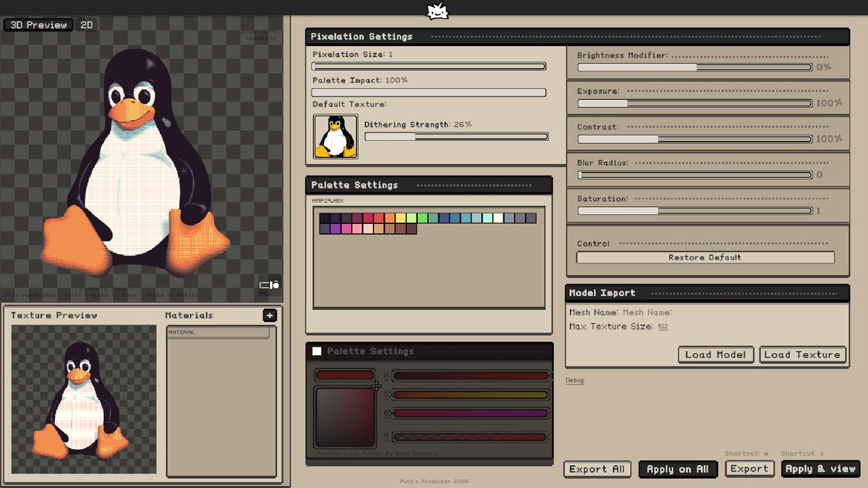This screenshot has height=488, width=868.
Task: Switch to the 3D Preview tab
Action: pyautogui.click(x=39, y=25)
